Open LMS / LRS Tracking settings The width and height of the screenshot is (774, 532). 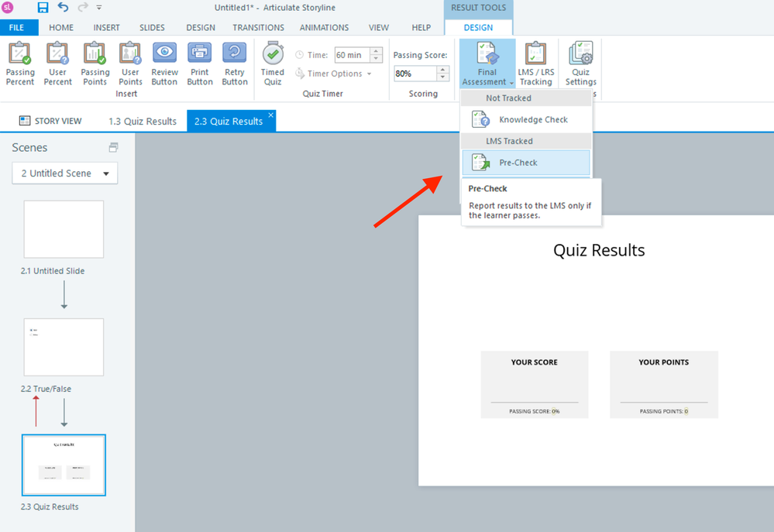[x=536, y=64]
